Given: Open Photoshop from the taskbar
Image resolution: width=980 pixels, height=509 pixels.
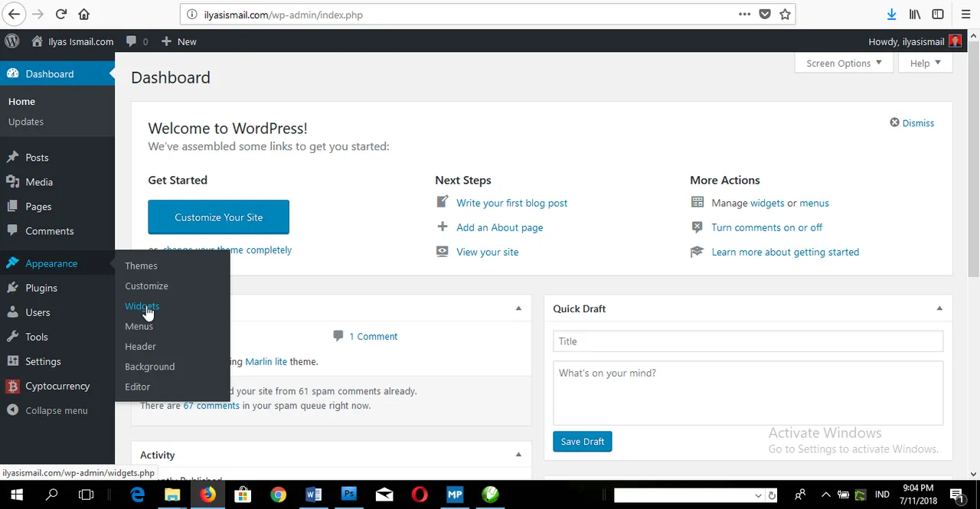Looking at the screenshot, I should click(349, 494).
